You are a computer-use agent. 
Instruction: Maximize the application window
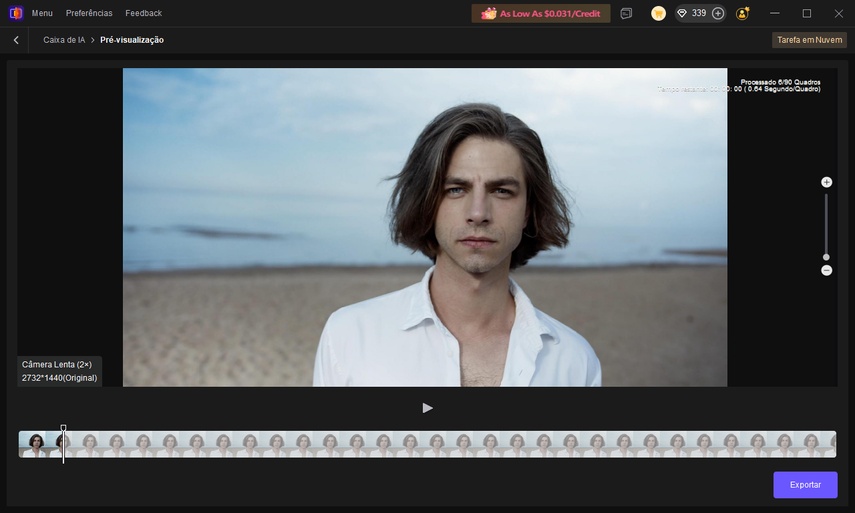[806, 13]
